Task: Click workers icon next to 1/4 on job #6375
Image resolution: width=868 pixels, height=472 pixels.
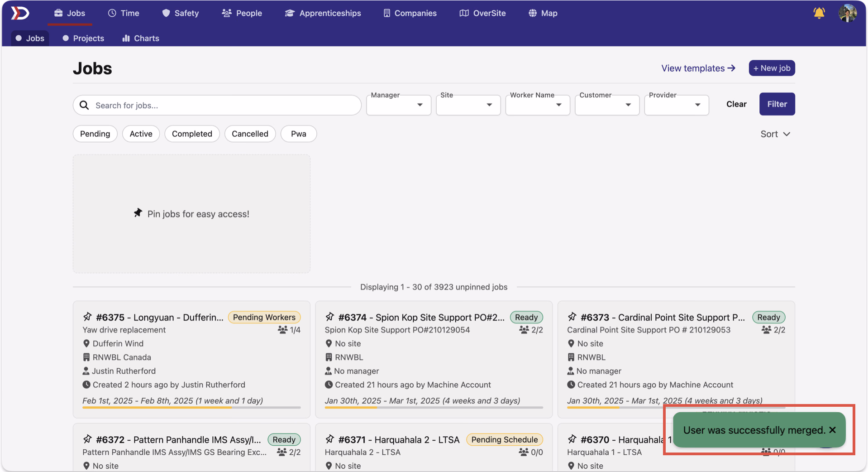Action: 282,330
